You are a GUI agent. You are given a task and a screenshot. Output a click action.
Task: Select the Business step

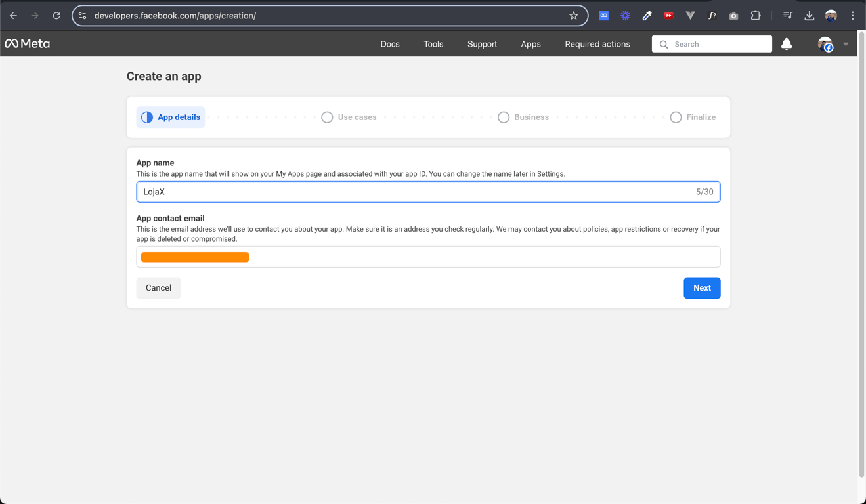pyautogui.click(x=523, y=117)
